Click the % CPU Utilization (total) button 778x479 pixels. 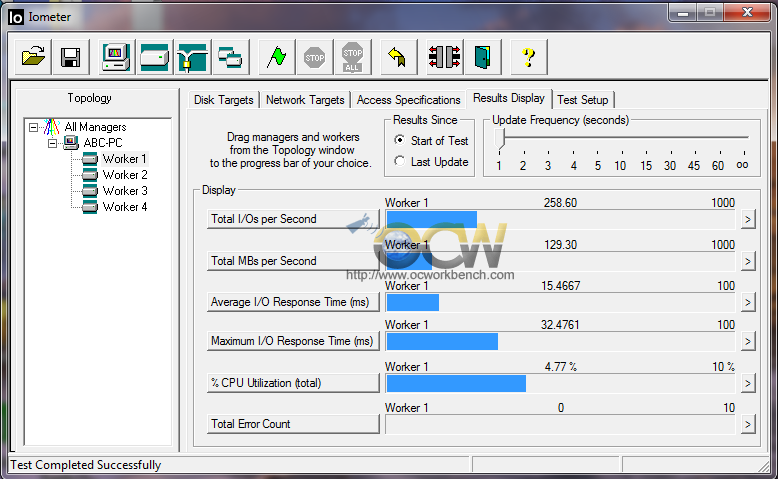point(293,383)
